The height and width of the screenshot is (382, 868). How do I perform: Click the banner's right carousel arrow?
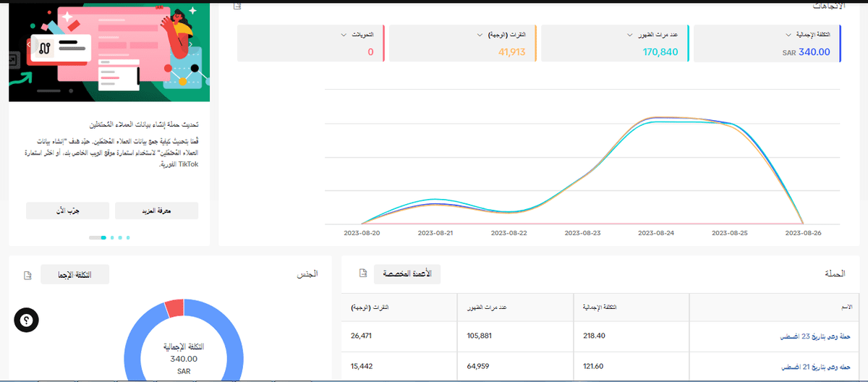pos(191,44)
